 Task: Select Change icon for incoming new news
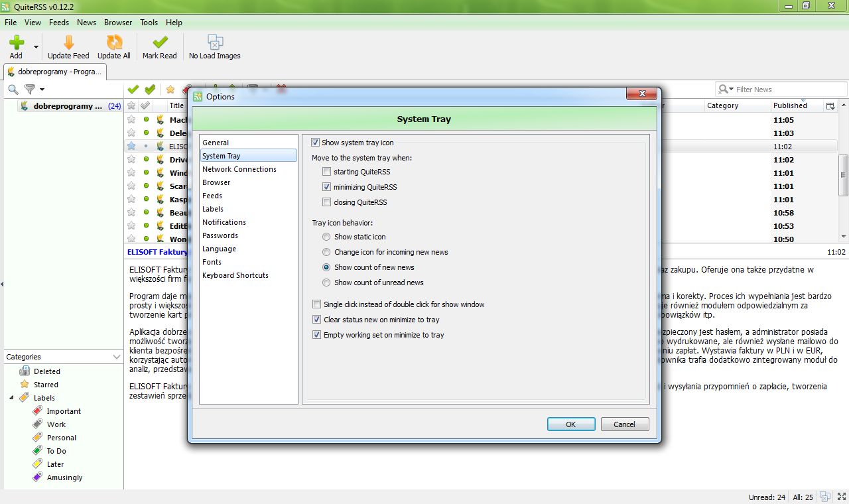[x=326, y=252]
